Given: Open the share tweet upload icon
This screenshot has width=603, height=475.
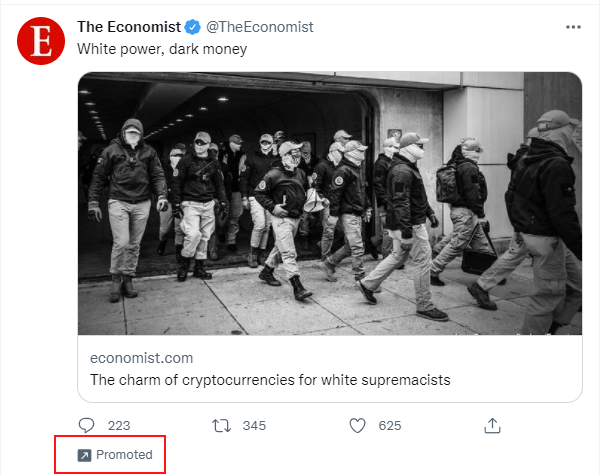Looking at the screenshot, I should [492, 426].
